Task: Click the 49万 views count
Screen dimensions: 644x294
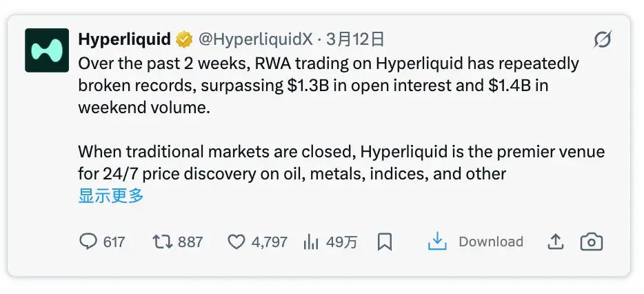Action: tap(342, 242)
